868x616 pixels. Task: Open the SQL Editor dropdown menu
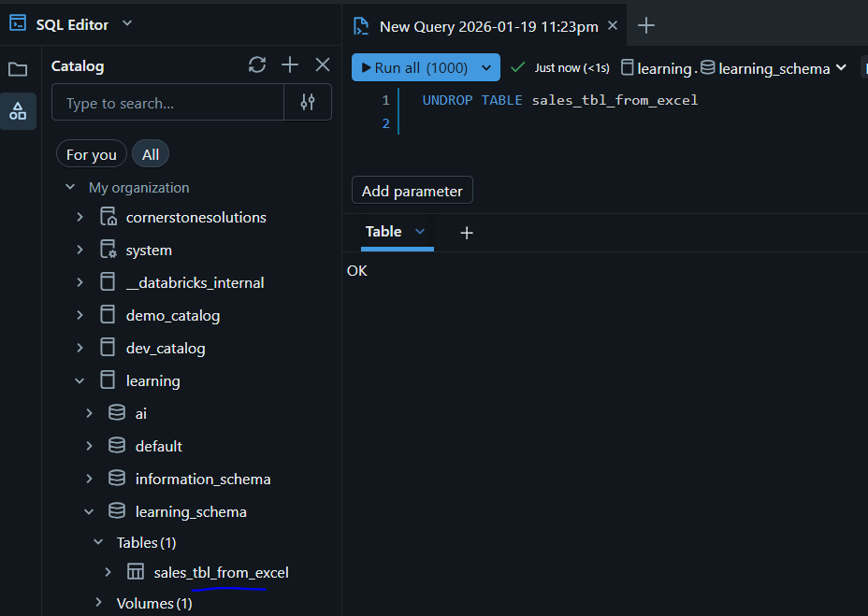[x=127, y=23]
